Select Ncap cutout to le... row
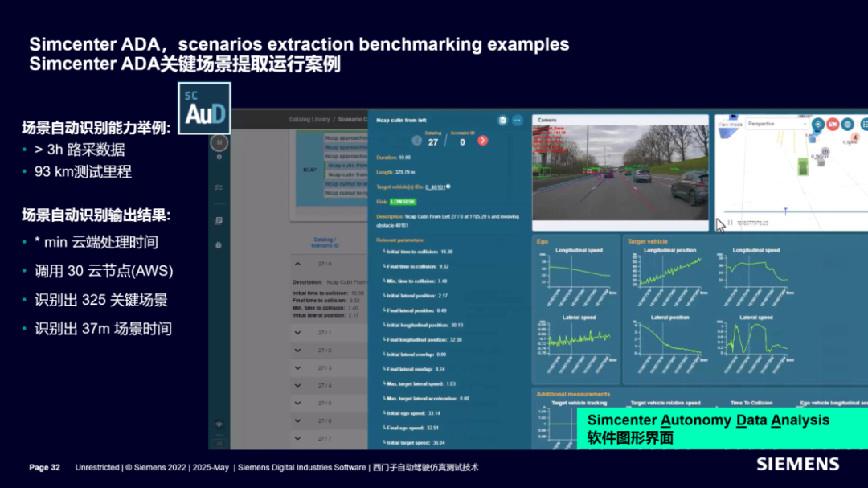Screen dimensions: 868x488 click(x=346, y=184)
